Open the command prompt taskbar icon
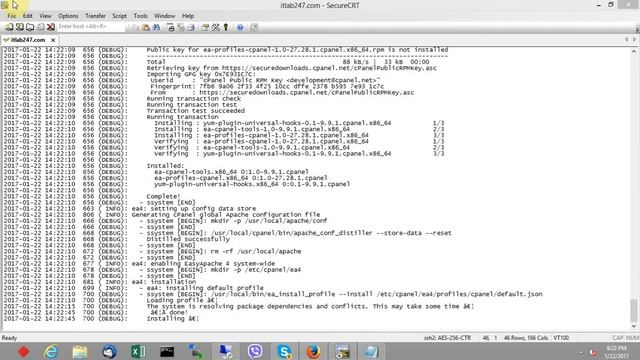Screen dimensions: 640x360 click(x=167, y=351)
